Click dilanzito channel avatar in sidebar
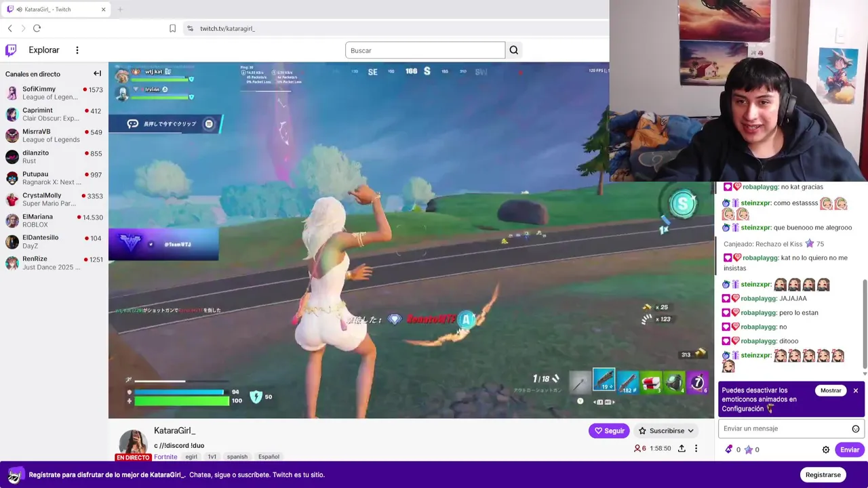This screenshot has height=488, width=868. click(x=12, y=157)
